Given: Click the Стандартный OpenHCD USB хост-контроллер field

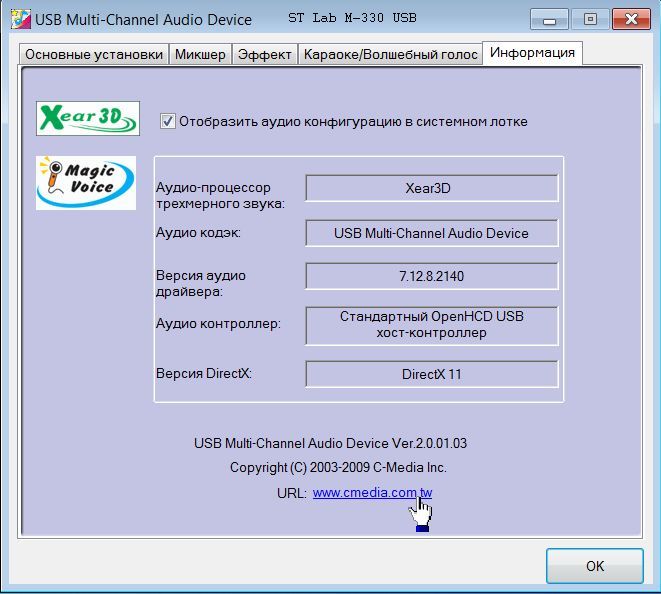Looking at the screenshot, I should click(x=432, y=325).
